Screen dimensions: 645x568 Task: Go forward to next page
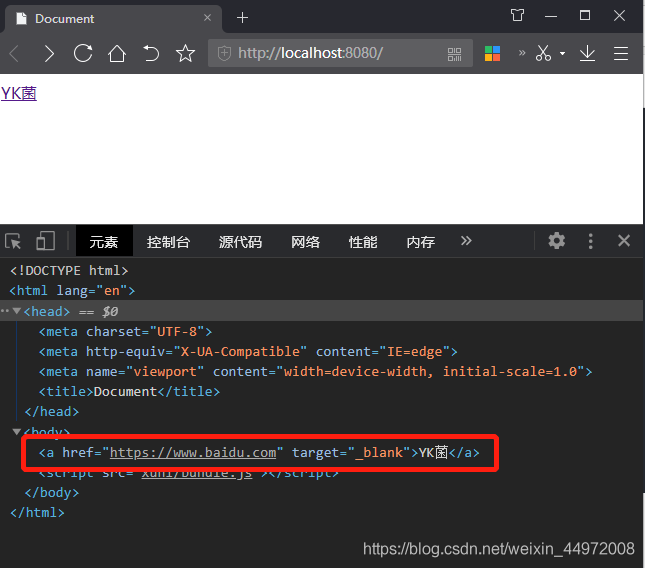click(49, 53)
